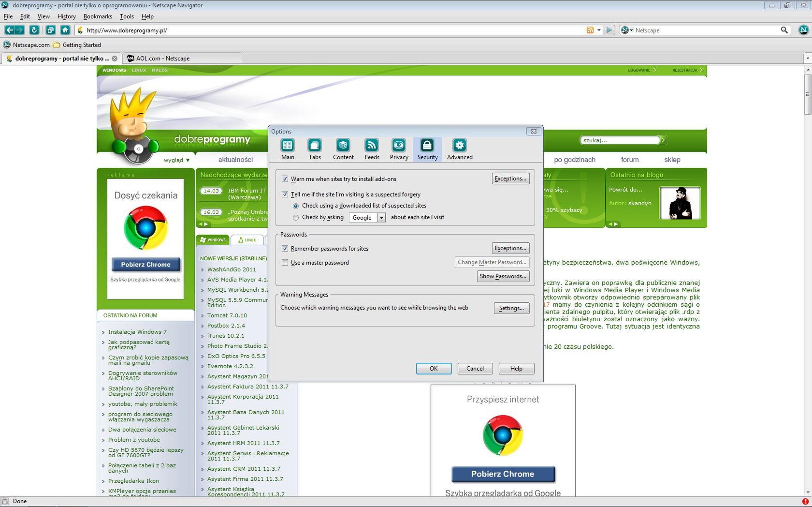The image size is (812, 507).
Task: Expand the wygląd dropdown on website
Action: [x=176, y=160]
